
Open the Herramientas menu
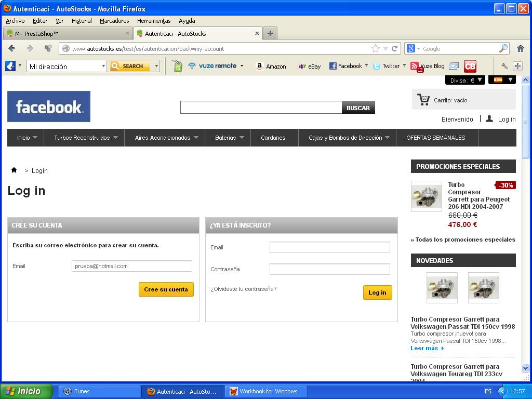pyautogui.click(x=154, y=21)
